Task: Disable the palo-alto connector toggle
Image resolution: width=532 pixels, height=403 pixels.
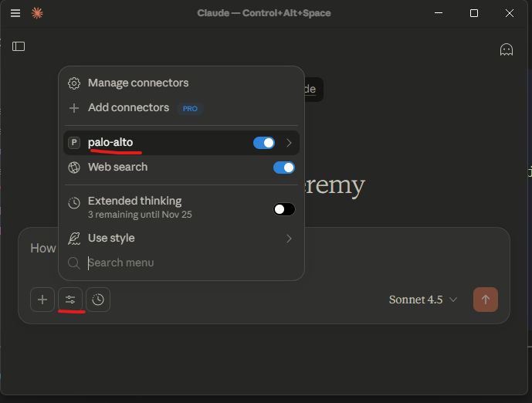Action: click(263, 143)
